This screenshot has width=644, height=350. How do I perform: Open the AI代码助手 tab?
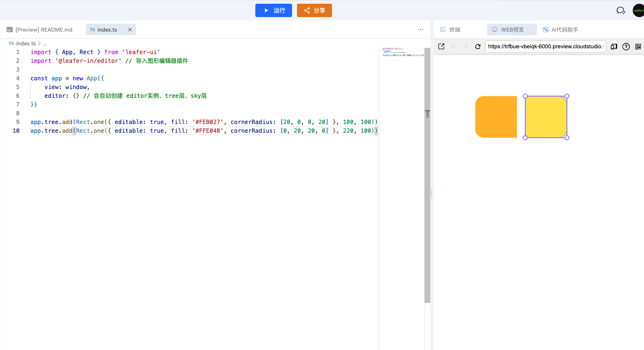[x=560, y=30]
